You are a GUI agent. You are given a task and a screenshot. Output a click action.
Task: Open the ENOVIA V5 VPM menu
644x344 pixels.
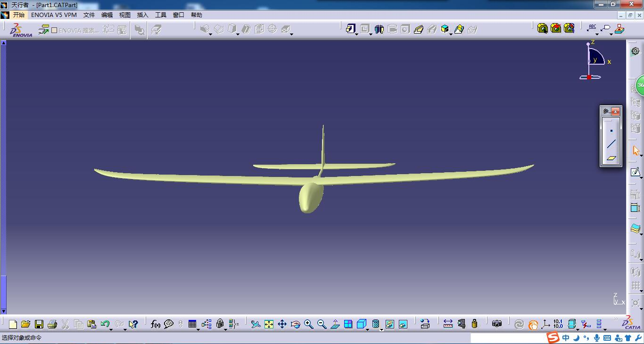pyautogui.click(x=54, y=15)
